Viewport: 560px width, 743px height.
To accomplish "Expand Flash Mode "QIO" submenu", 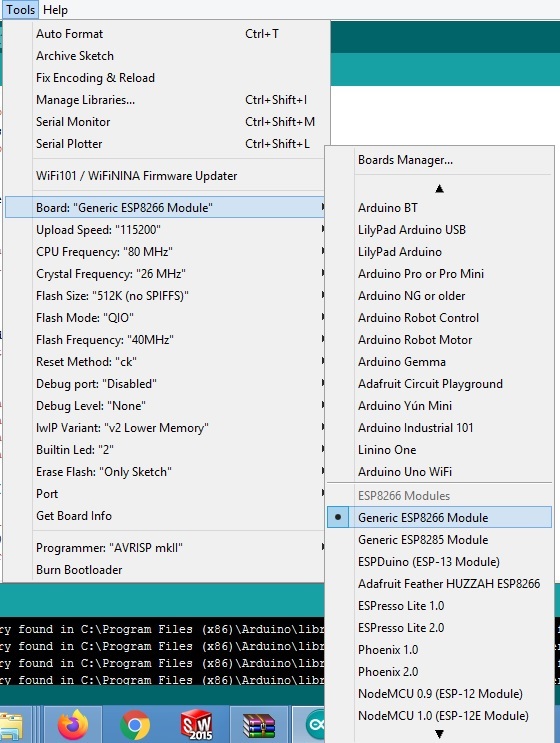I will pyautogui.click(x=165, y=317).
